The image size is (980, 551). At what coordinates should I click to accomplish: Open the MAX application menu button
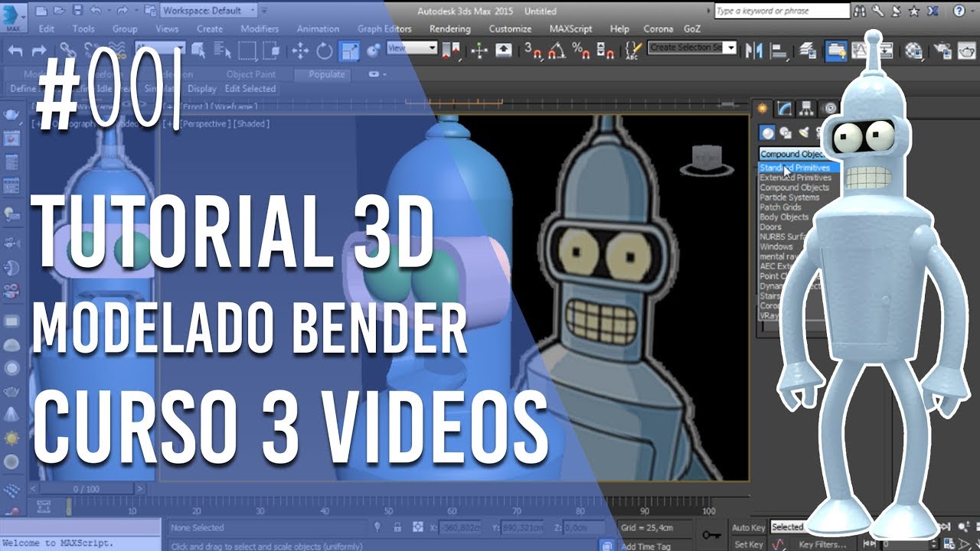point(15,16)
